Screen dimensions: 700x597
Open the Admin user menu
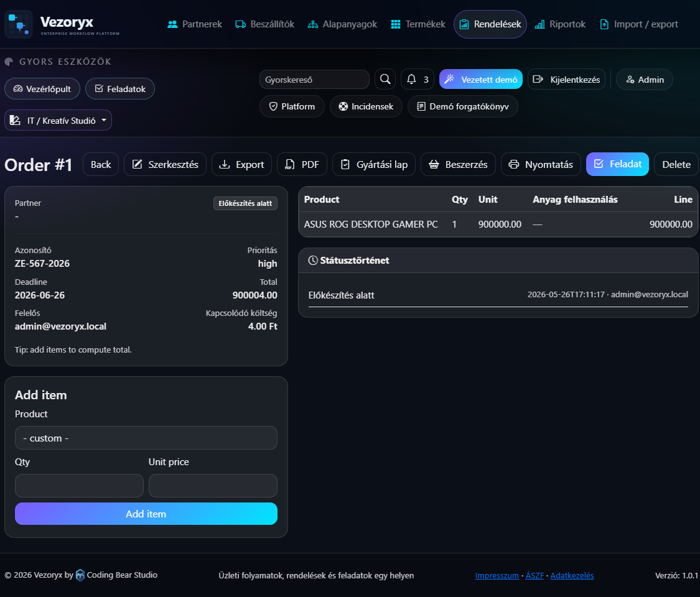[644, 80]
